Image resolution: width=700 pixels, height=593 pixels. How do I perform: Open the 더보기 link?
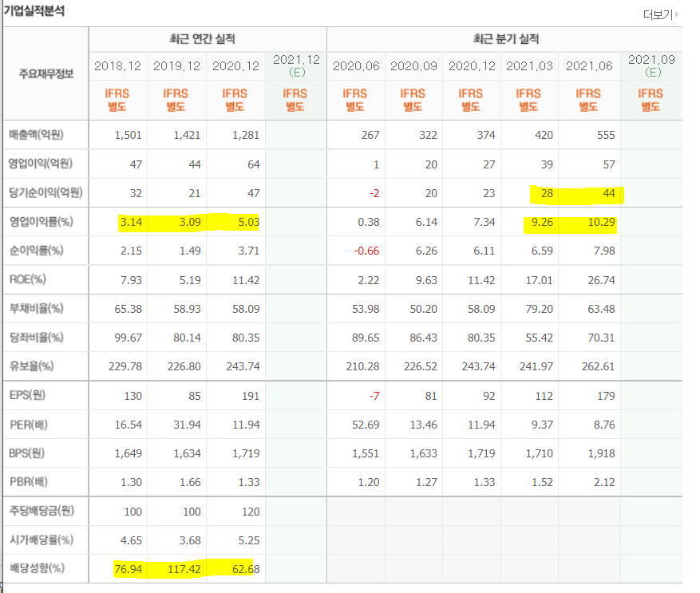660,14
